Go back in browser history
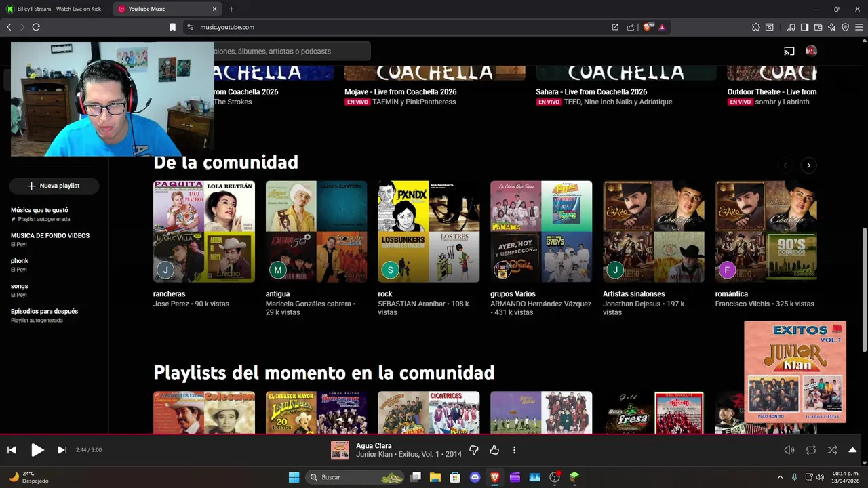Image resolution: width=868 pixels, height=488 pixels. [x=9, y=27]
